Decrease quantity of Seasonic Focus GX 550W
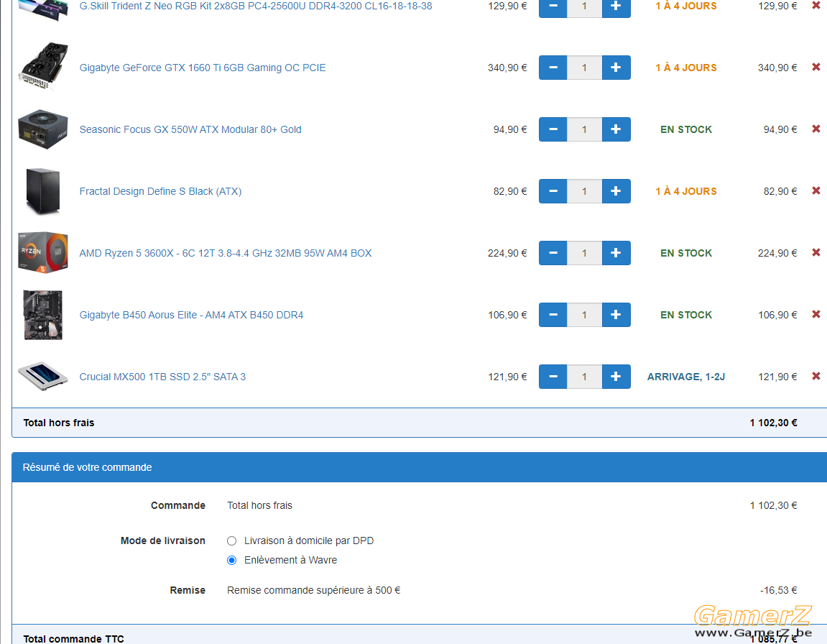827x644 pixels. tap(553, 129)
